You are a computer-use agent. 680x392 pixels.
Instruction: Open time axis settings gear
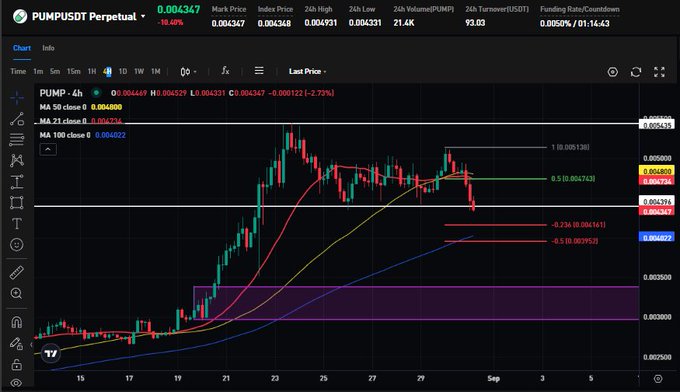[x=658, y=379]
